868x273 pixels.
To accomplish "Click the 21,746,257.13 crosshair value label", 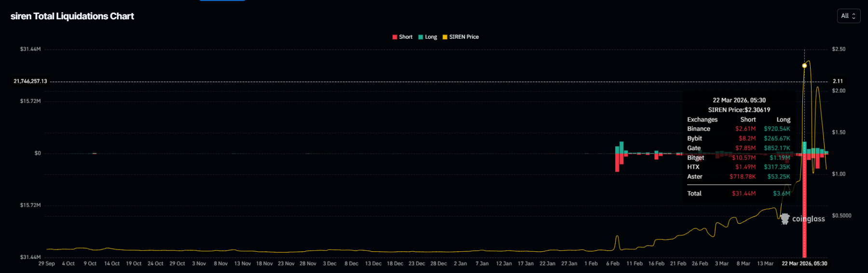I will (x=30, y=81).
